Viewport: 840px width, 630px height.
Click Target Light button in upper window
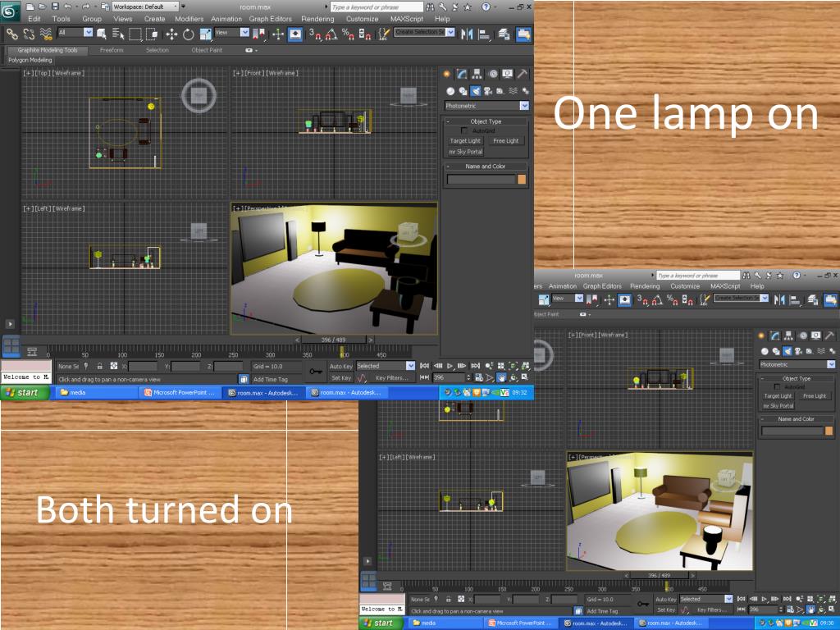465,141
